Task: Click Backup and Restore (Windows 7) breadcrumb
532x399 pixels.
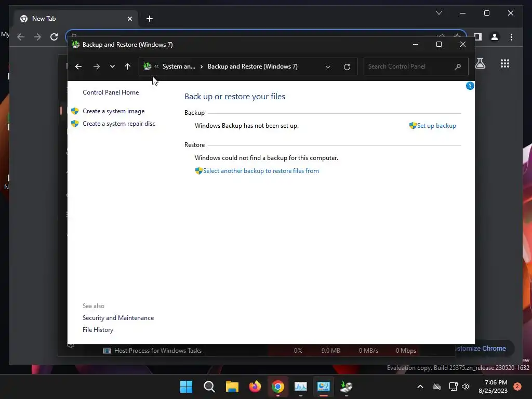Action: (252, 66)
